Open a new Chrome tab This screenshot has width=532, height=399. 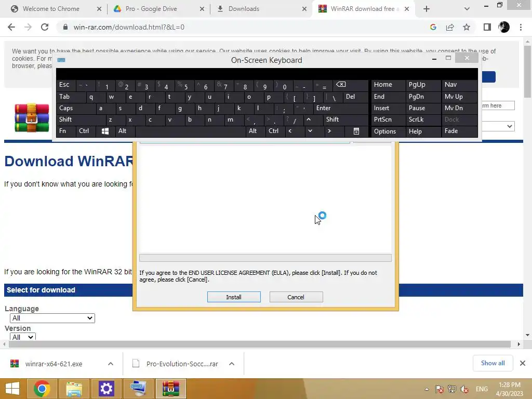[427, 9]
